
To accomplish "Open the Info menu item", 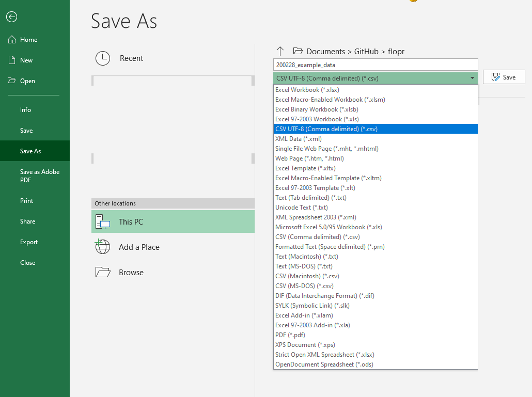I will (x=25, y=110).
